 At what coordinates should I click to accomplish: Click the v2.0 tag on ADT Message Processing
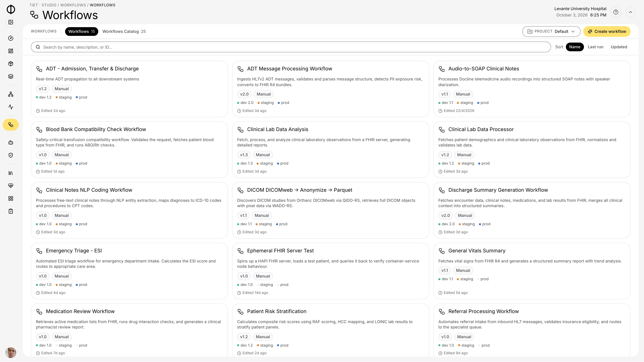pos(244,94)
